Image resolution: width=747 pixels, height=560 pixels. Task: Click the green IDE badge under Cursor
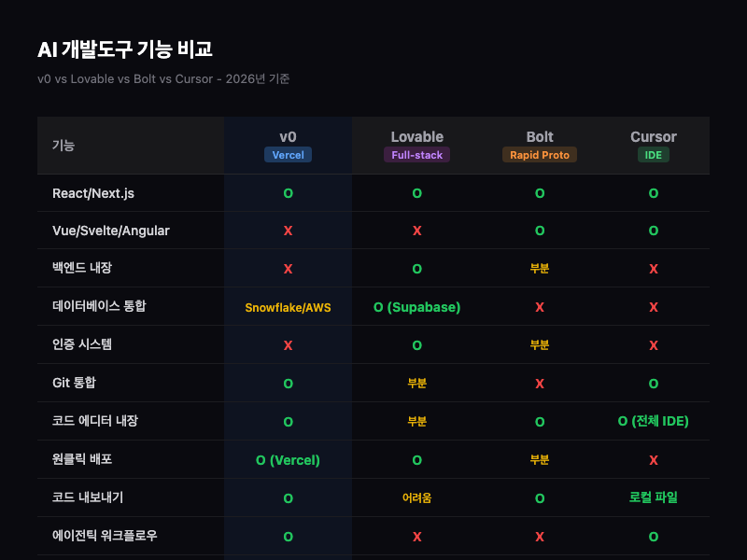(x=653, y=155)
